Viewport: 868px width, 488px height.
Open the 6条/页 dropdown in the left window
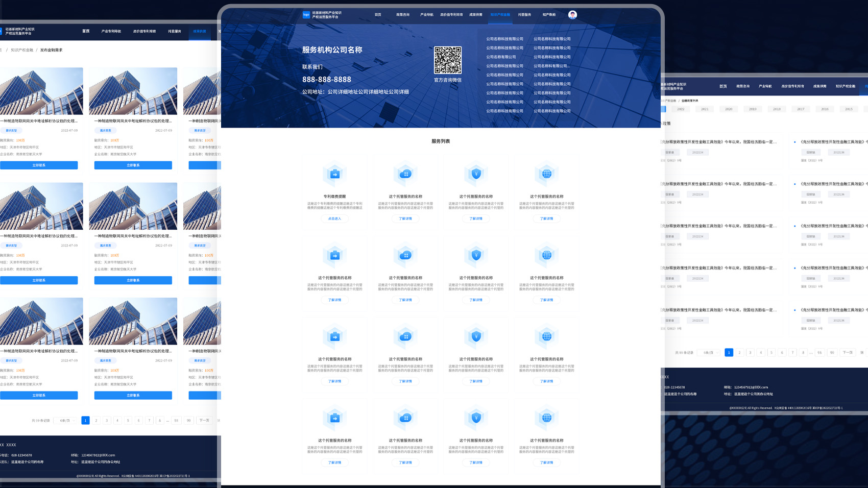pyautogui.click(x=66, y=421)
